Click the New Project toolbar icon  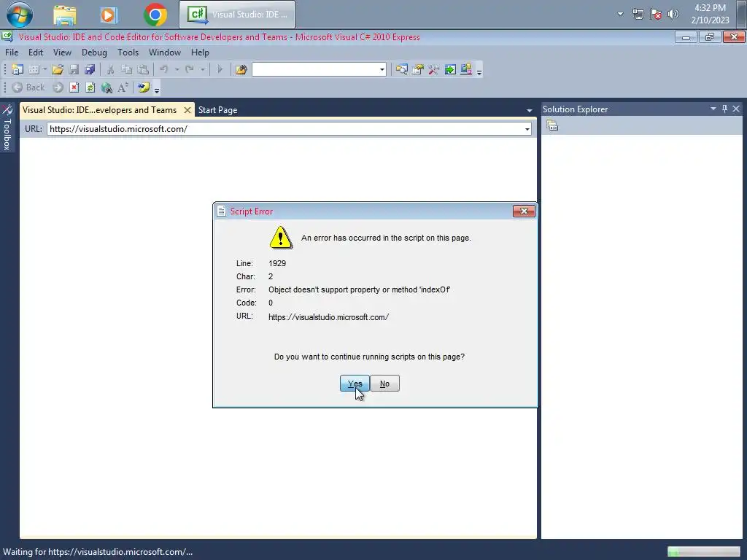tap(18, 69)
